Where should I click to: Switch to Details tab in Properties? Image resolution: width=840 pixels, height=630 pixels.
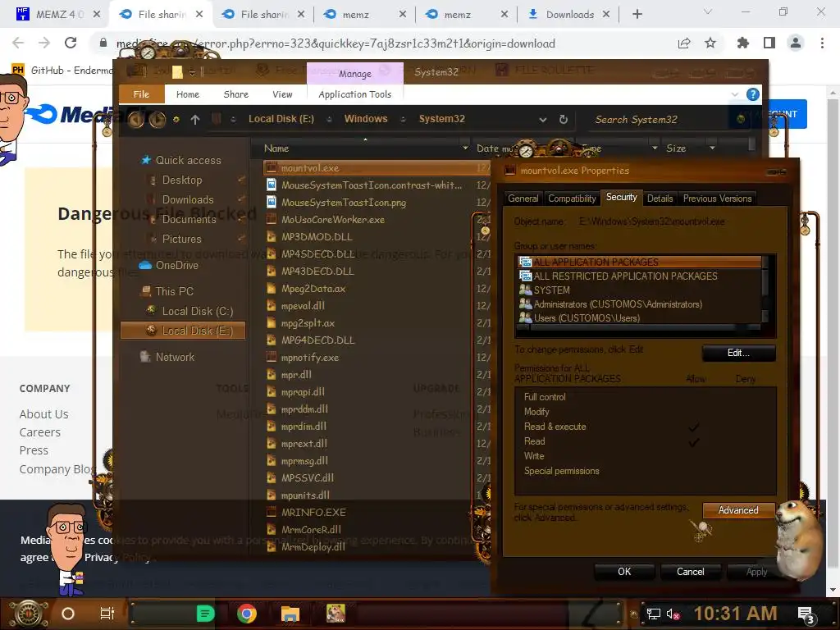pos(660,199)
